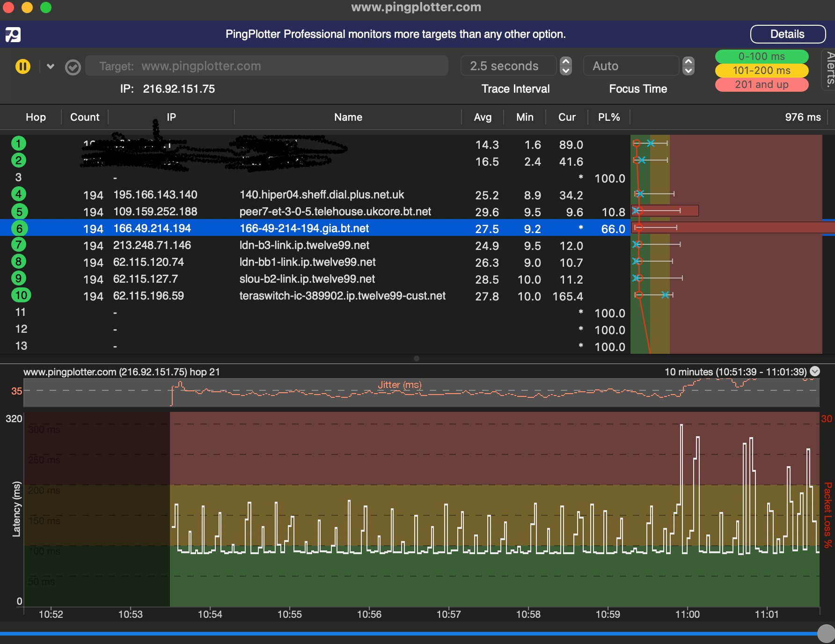
Task: Open the Trace Interval stepper arrows
Action: point(566,66)
